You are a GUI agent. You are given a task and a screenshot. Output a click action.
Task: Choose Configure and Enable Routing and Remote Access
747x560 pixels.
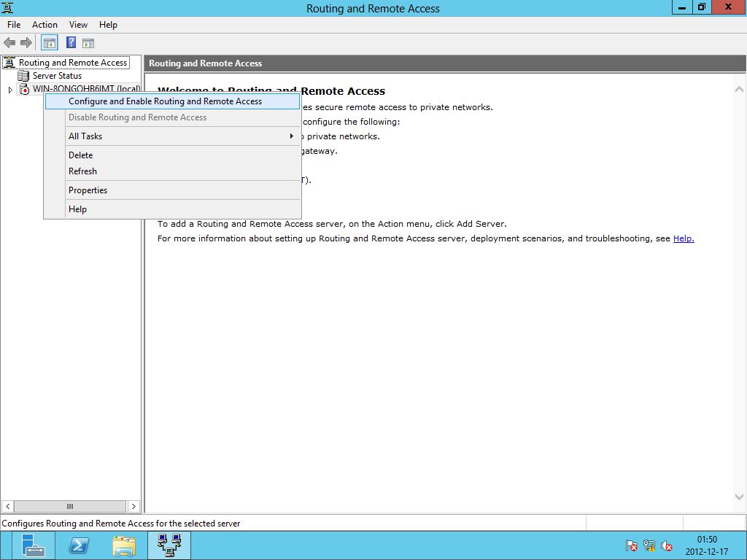pos(172,101)
